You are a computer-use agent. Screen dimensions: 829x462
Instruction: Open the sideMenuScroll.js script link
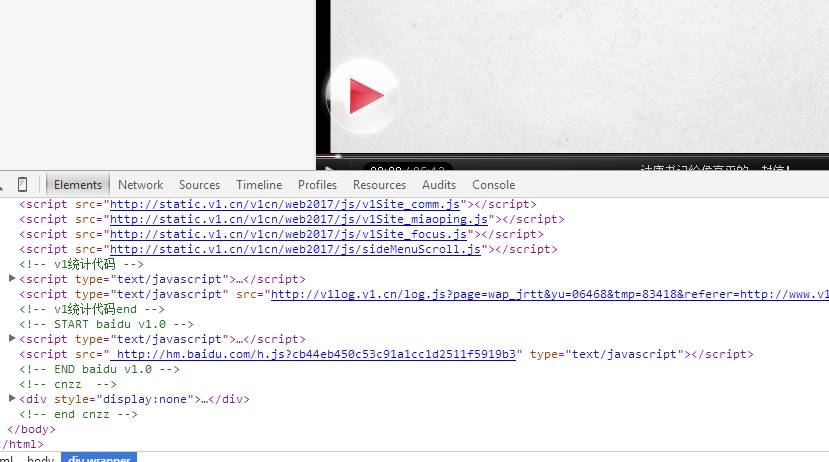(x=295, y=249)
